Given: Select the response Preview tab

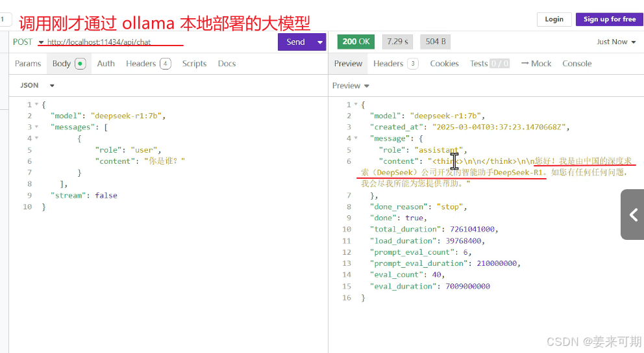Looking at the screenshot, I should pos(348,64).
